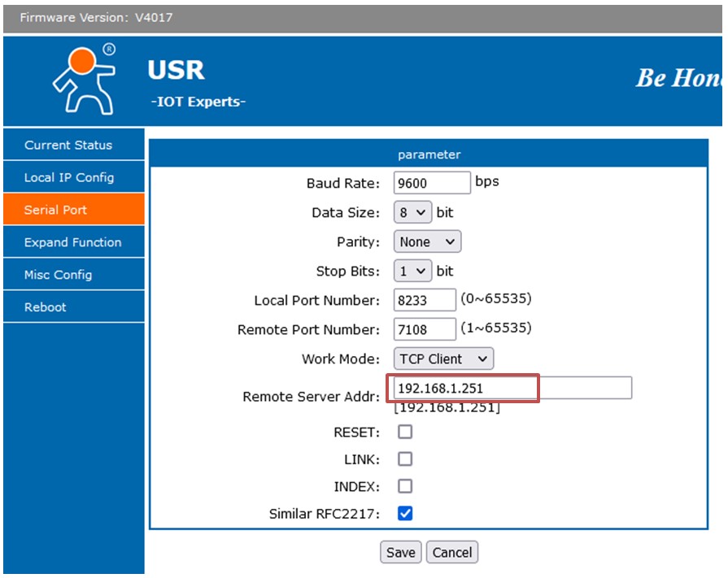Go to the Current Status page

pyautogui.click(x=74, y=146)
